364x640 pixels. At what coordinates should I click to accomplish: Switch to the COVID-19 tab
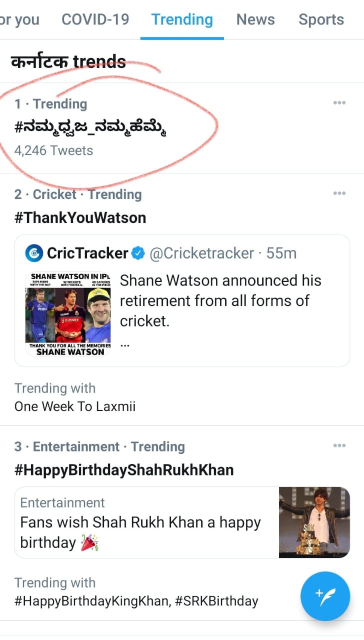tap(95, 19)
